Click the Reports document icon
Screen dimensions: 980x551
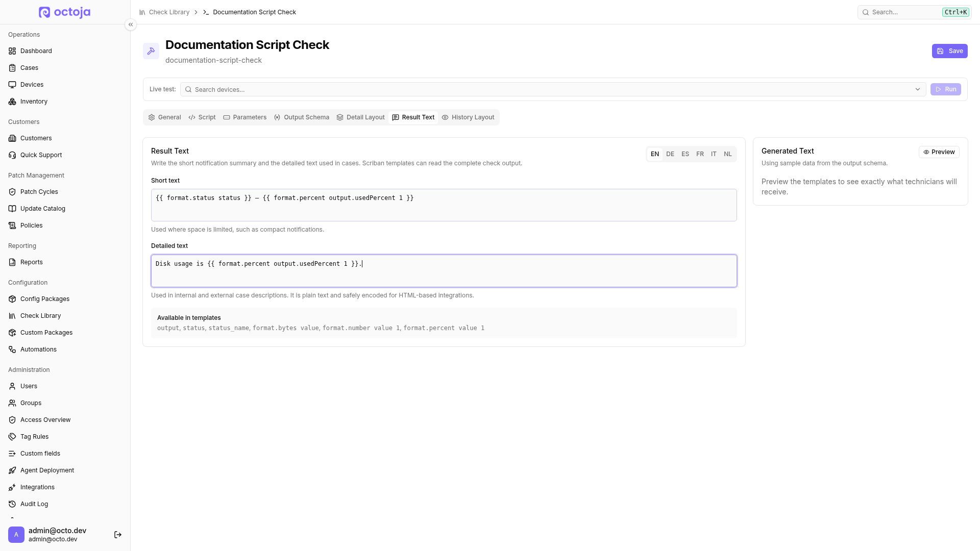pos(12,262)
